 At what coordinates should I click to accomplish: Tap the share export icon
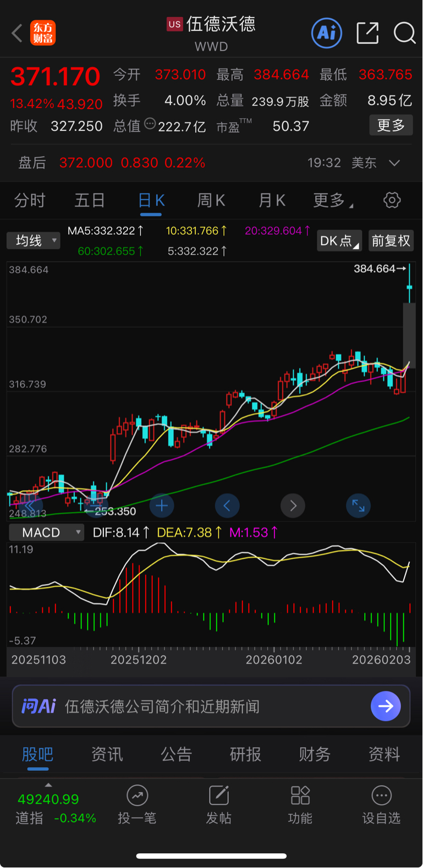367,33
